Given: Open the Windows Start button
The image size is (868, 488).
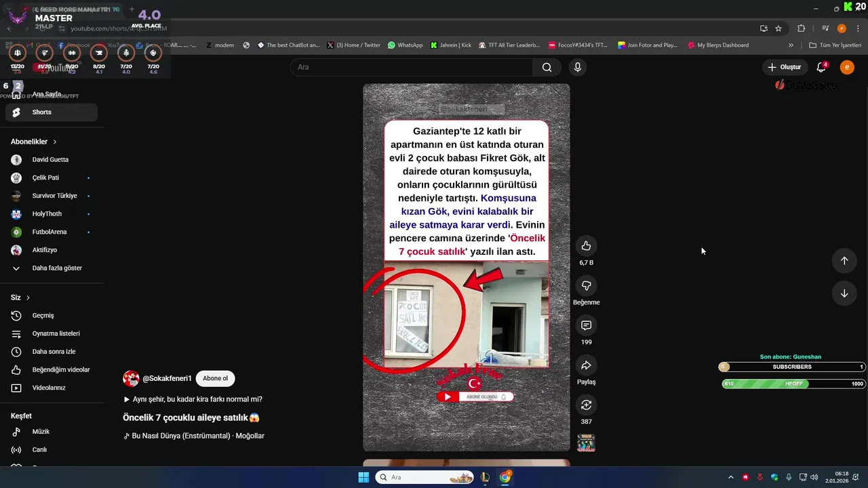Looking at the screenshot, I should coord(363,477).
